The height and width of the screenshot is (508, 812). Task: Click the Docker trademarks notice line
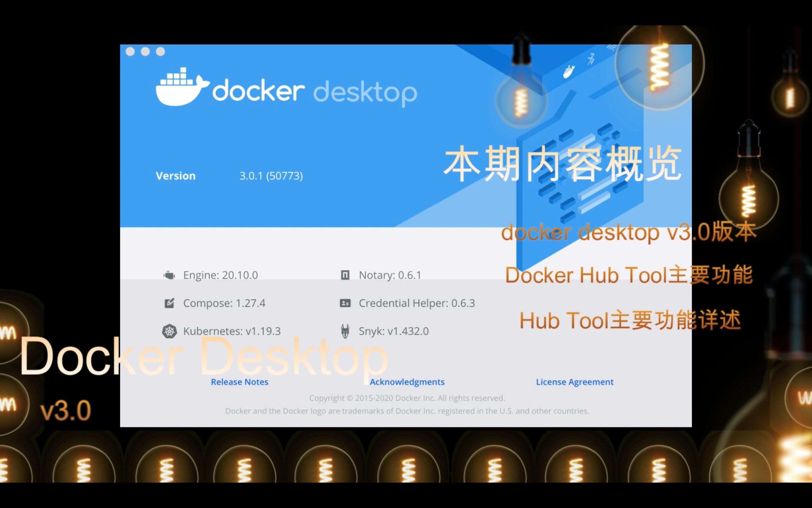click(x=407, y=411)
